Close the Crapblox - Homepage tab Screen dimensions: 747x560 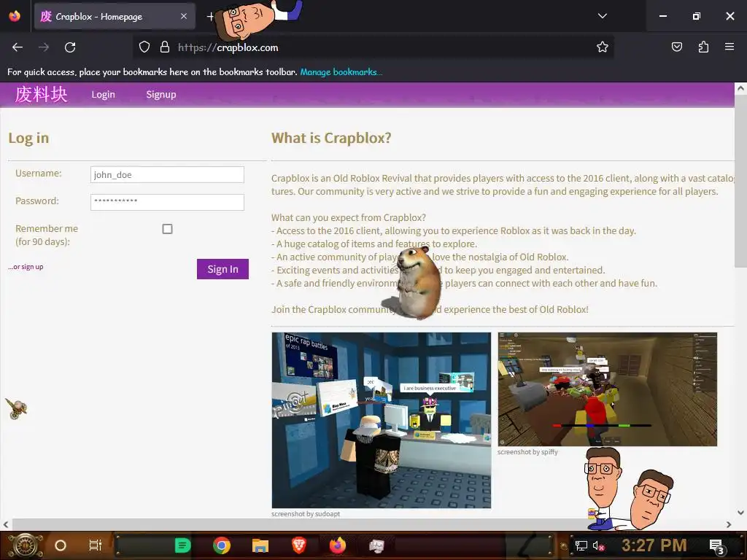click(184, 16)
